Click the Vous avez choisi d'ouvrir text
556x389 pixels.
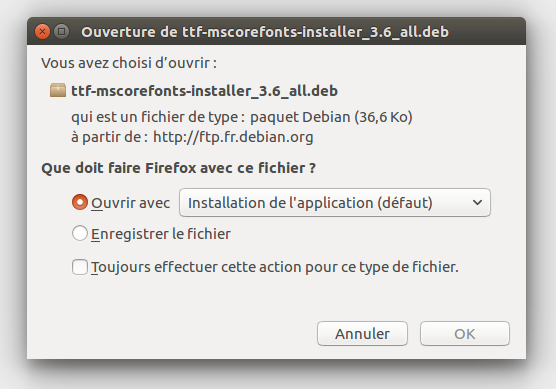pos(129,63)
